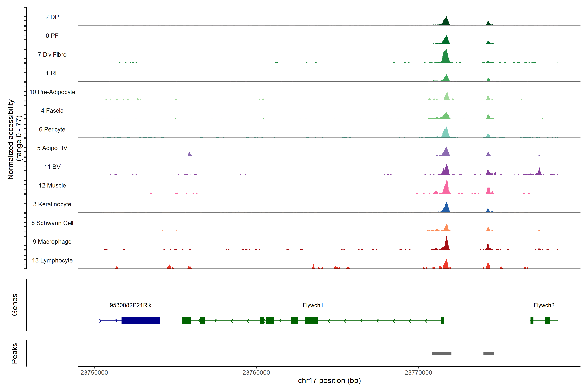
Task: Click the 23750000 axis tick label
Action: point(94,373)
